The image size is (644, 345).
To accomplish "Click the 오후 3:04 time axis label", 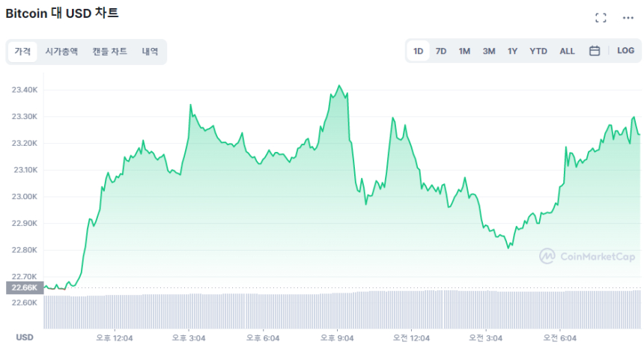I will coord(189,338).
